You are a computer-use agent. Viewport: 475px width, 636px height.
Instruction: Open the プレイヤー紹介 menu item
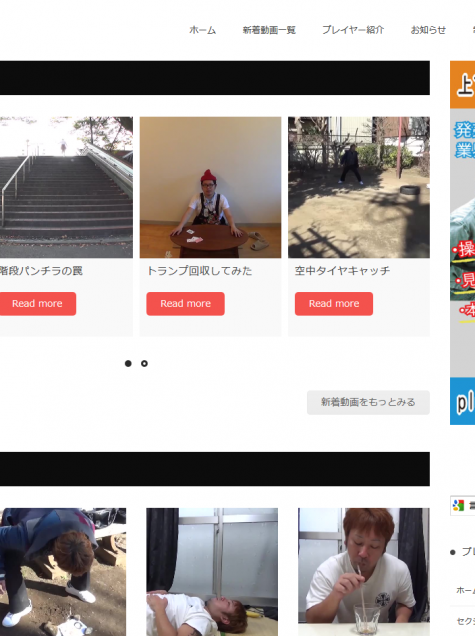pyautogui.click(x=353, y=30)
